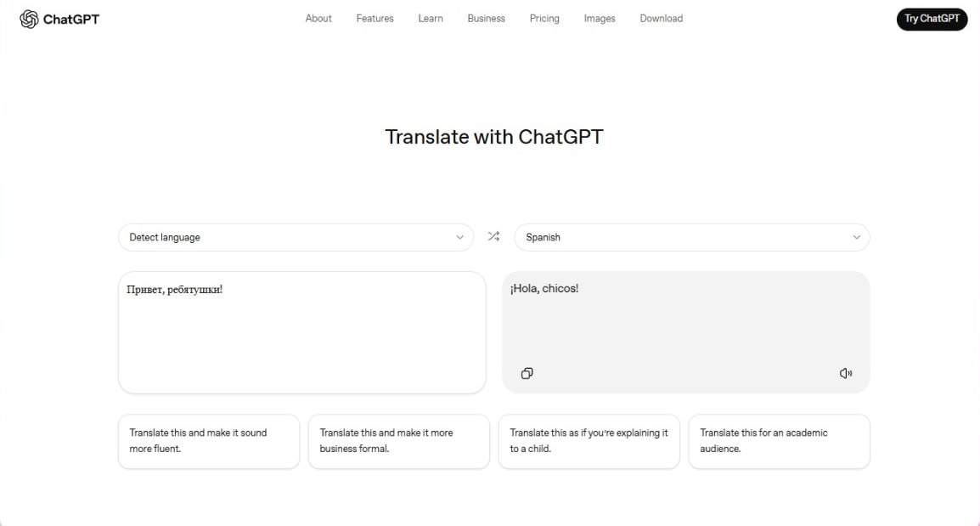This screenshot has height=526, width=980.
Task: Copy the Spanish translation
Action: coord(527,373)
